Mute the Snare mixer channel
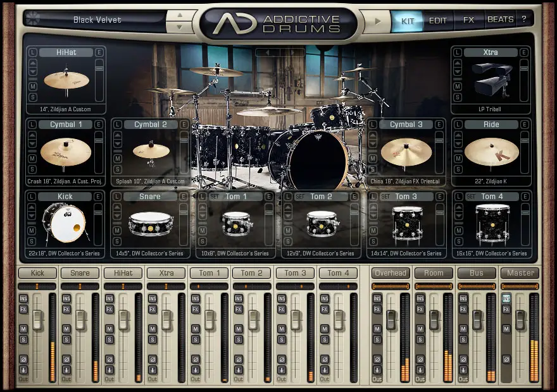Viewport: 557px width, 392px height. [66, 329]
